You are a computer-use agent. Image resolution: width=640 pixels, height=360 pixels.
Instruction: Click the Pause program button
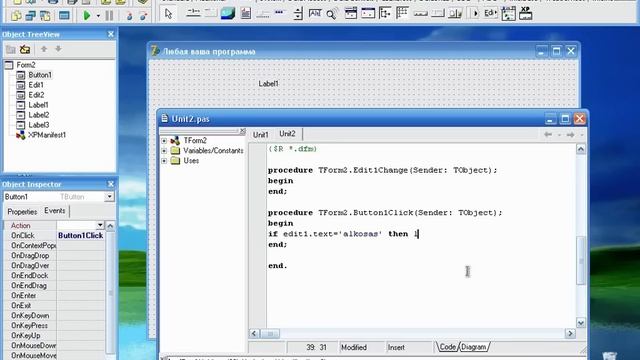click(109, 16)
